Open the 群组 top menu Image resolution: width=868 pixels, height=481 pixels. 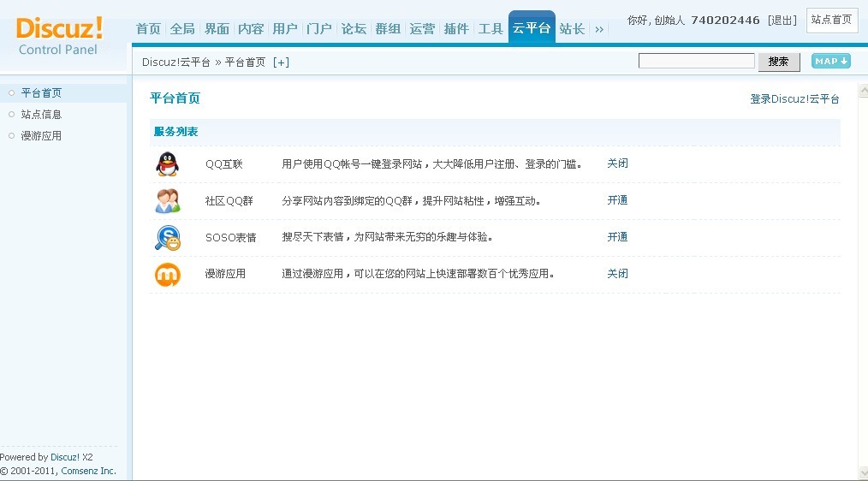[x=388, y=29]
